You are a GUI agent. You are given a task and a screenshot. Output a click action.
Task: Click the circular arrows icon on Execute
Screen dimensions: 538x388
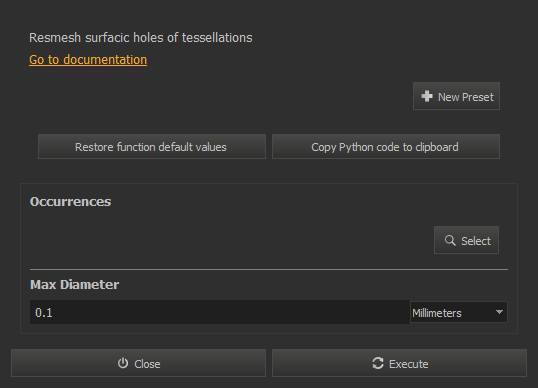coord(378,363)
